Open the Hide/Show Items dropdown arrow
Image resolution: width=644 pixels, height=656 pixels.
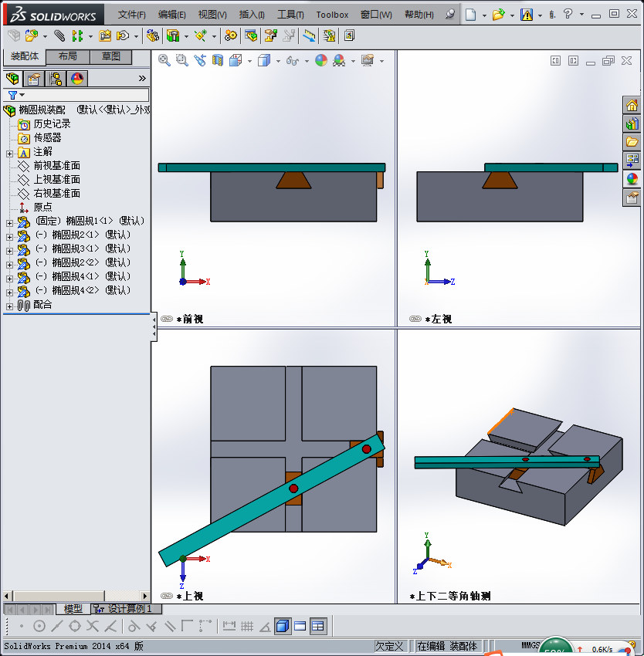click(x=307, y=61)
